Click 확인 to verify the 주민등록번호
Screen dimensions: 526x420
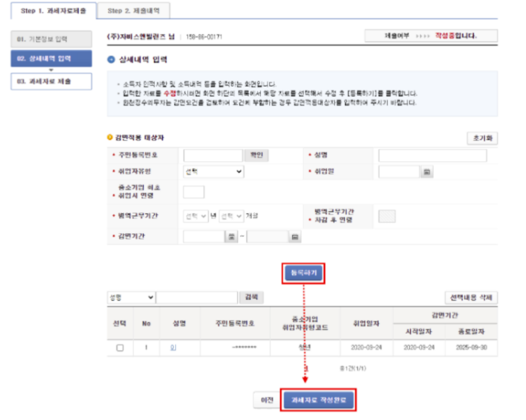[257, 155]
